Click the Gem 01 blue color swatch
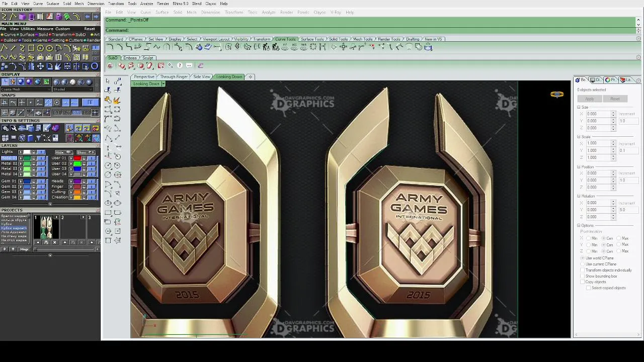 (28, 181)
